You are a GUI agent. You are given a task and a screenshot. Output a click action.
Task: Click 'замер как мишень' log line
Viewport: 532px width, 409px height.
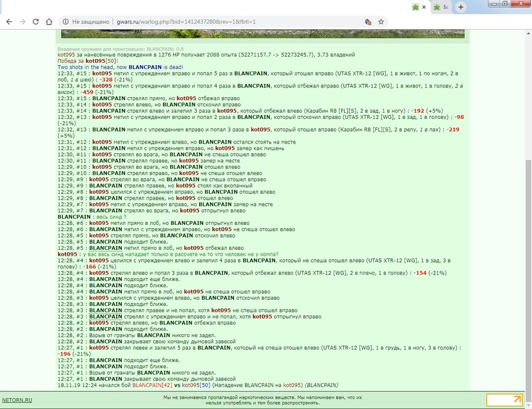click(x=171, y=148)
